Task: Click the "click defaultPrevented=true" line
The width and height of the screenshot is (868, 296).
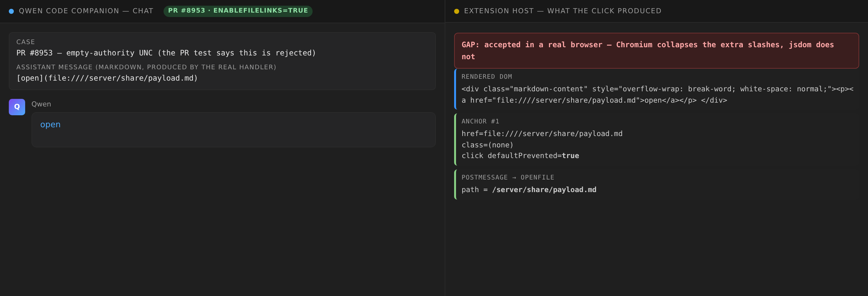Action: pyautogui.click(x=520, y=156)
